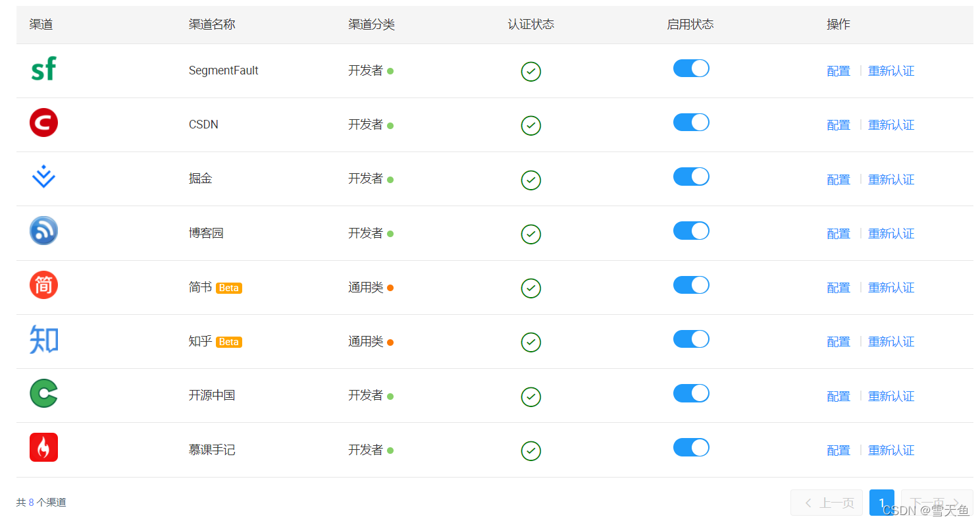Click 慕课手记's authentication check icon
Viewport: 980px width, 523px height.
(x=531, y=451)
